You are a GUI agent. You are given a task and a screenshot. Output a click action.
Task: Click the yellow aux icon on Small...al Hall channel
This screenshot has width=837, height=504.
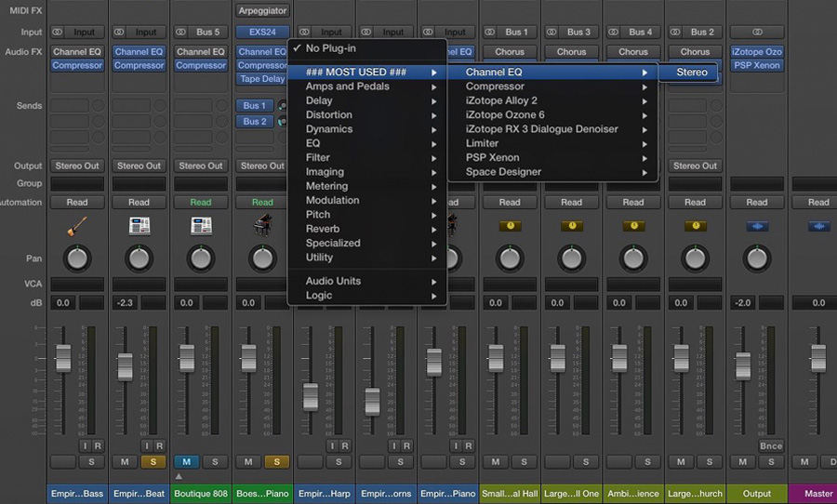pyautogui.click(x=511, y=226)
